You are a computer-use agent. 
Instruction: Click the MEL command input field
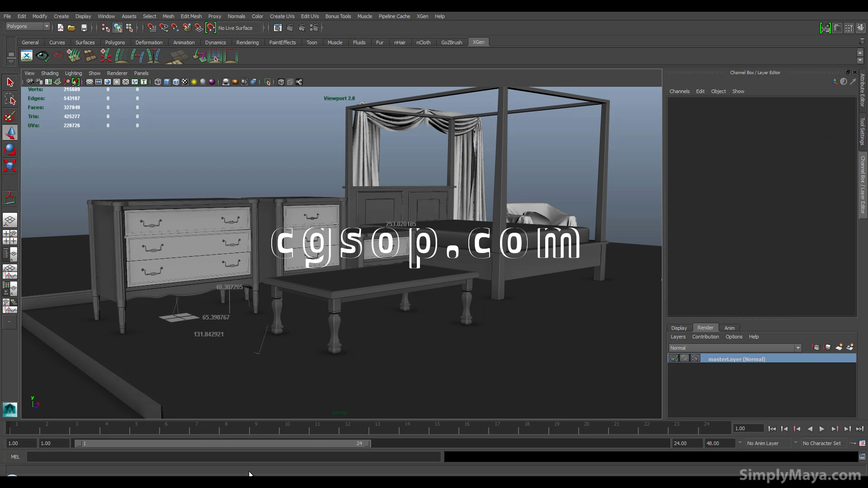click(233, 457)
